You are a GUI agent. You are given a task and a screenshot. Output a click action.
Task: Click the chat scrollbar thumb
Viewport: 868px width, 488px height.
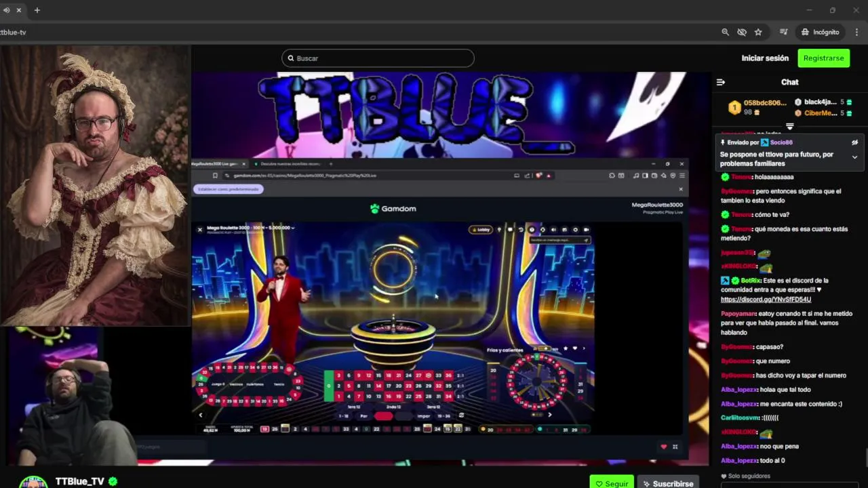865,458
